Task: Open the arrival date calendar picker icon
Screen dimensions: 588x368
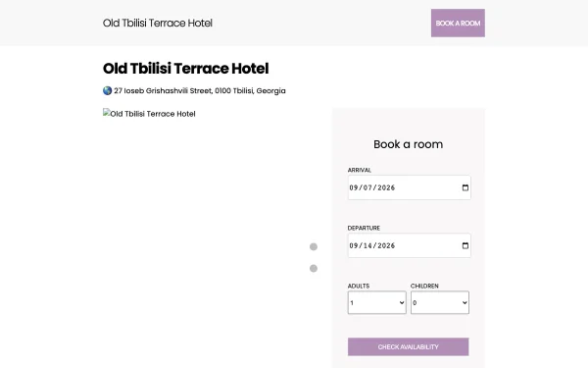Action: pos(465,187)
